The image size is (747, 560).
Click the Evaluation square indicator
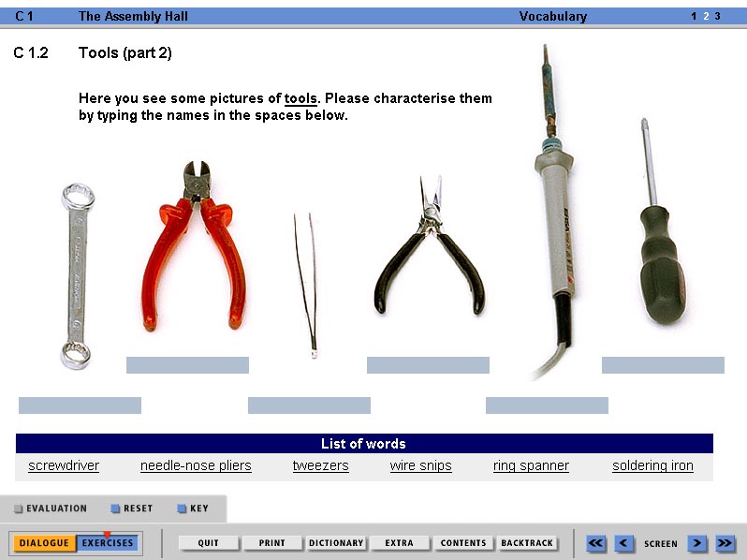(x=18, y=508)
